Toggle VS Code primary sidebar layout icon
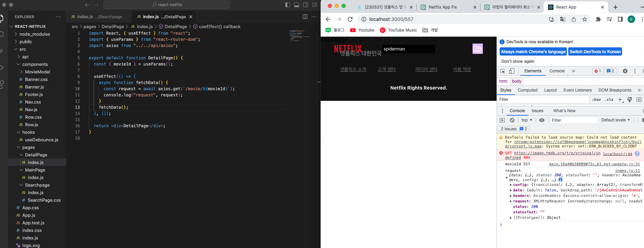This screenshot has width=644, height=248. 288,5
